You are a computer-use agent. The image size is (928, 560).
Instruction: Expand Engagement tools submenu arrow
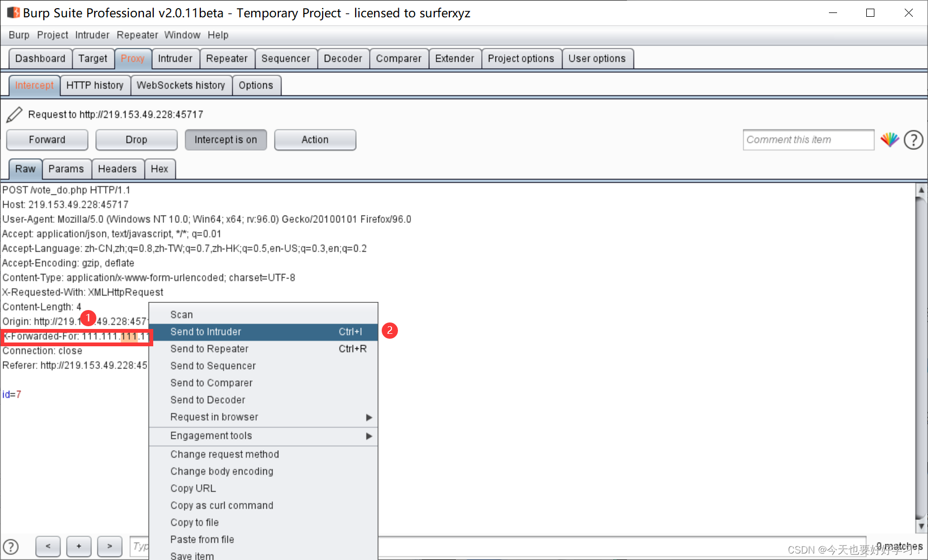[x=369, y=436]
